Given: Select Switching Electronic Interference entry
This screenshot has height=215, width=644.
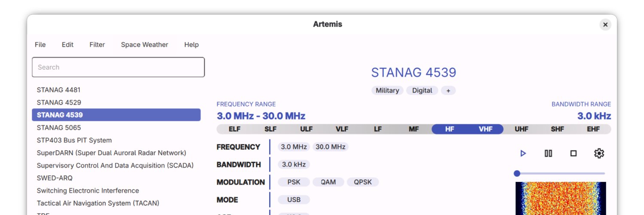Looking at the screenshot, I should pyautogui.click(x=116, y=190).
